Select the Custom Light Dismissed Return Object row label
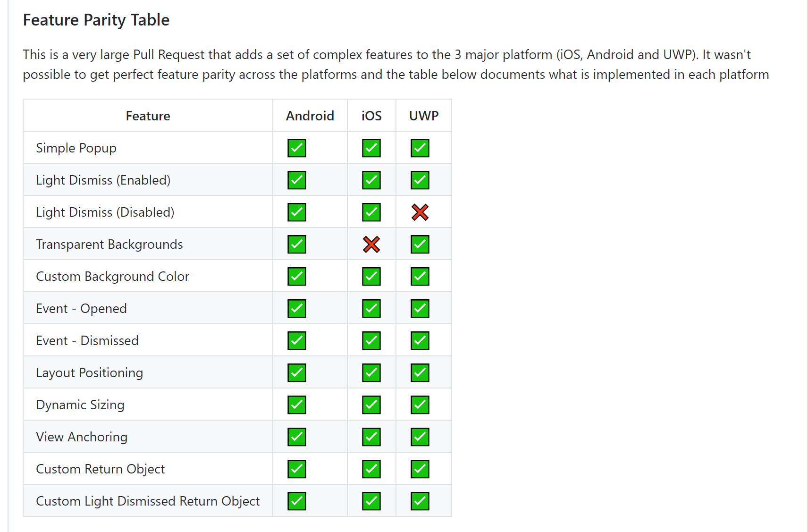This screenshot has width=808, height=532. pyautogui.click(x=148, y=501)
